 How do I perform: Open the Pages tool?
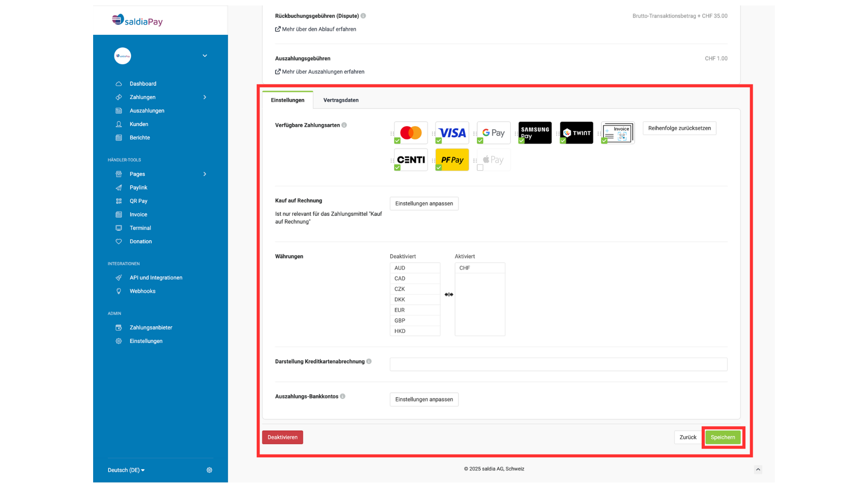click(137, 174)
